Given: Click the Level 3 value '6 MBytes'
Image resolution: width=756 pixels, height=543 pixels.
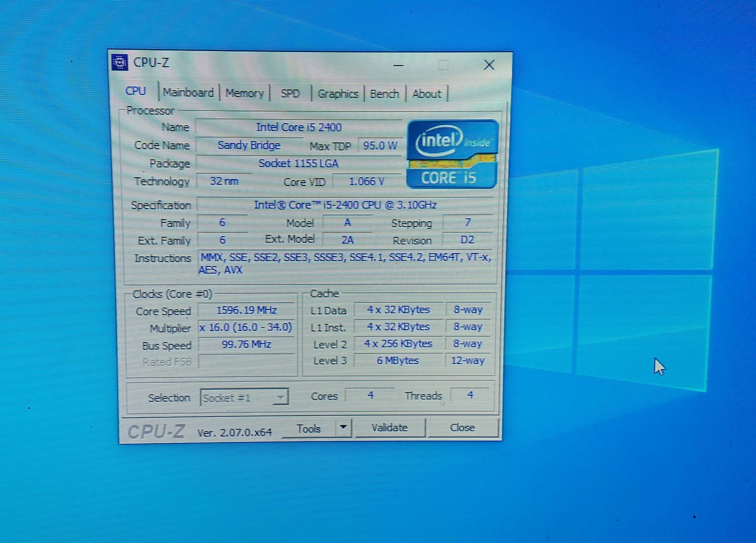Looking at the screenshot, I should pos(398,361).
